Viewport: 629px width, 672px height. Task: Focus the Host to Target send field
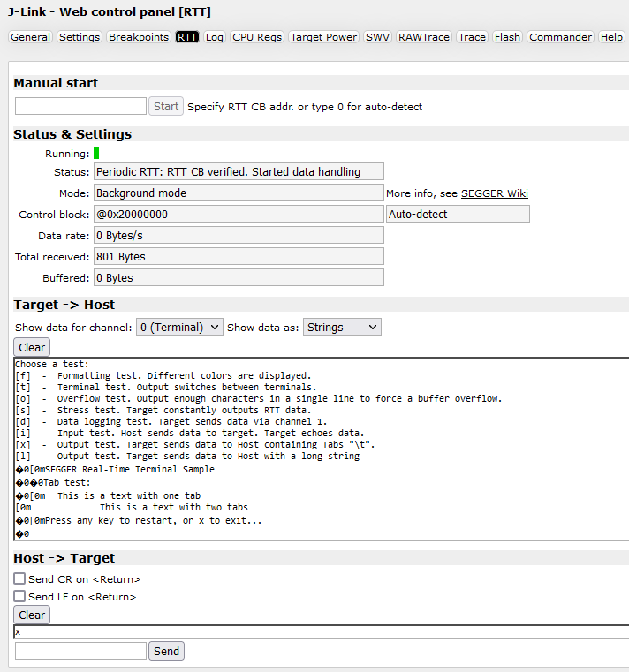tap(80, 652)
